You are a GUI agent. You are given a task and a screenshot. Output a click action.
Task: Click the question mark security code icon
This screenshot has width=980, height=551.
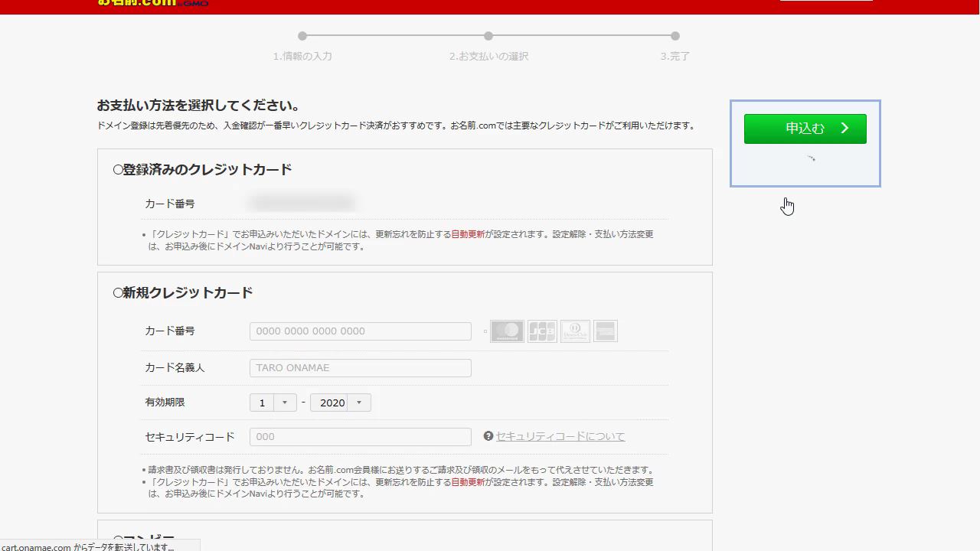pyautogui.click(x=488, y=436)
